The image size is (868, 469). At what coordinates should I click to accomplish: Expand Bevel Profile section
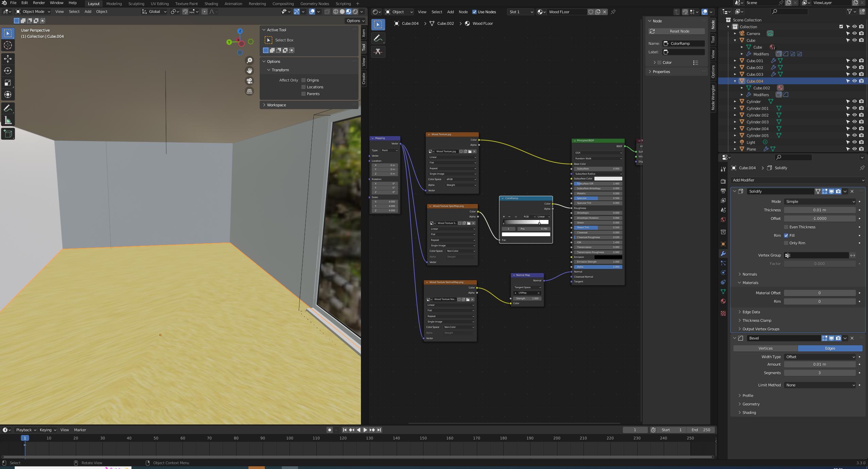pos(747,396)
